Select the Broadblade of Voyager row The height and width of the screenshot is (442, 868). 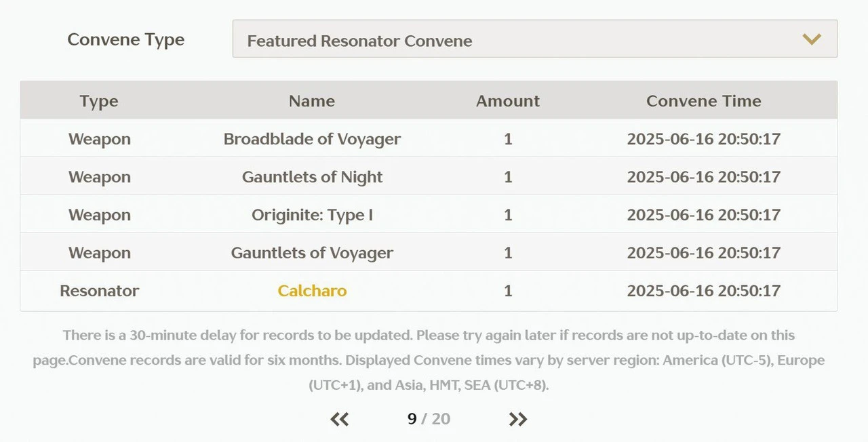click(312, 139)
